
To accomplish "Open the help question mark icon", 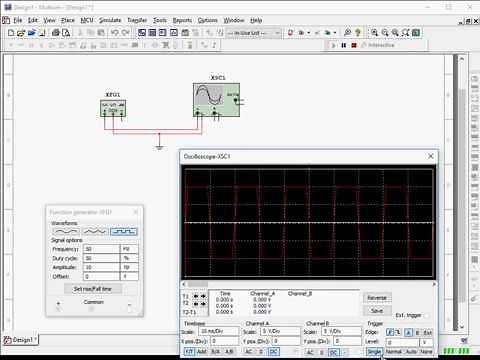I will pyautogui.click(x=358, y=33).
